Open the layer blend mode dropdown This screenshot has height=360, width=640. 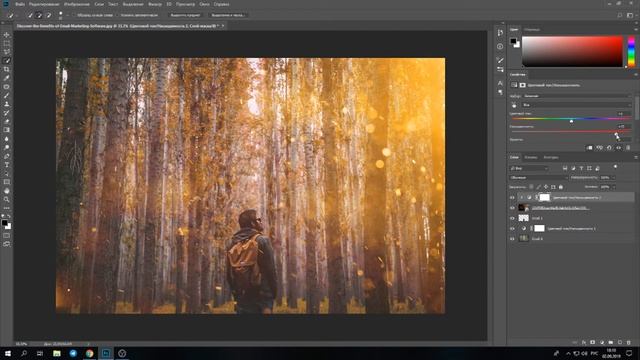pos(538,178)
